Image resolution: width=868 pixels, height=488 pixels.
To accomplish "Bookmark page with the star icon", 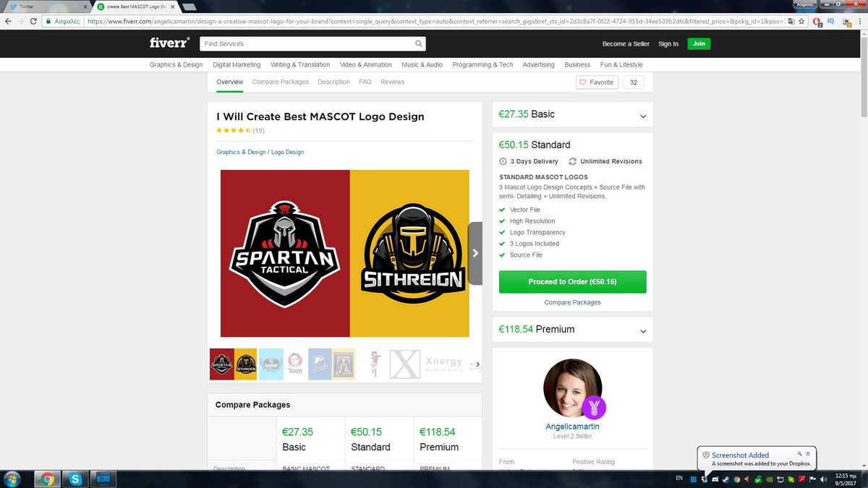I will click(803, 22).
